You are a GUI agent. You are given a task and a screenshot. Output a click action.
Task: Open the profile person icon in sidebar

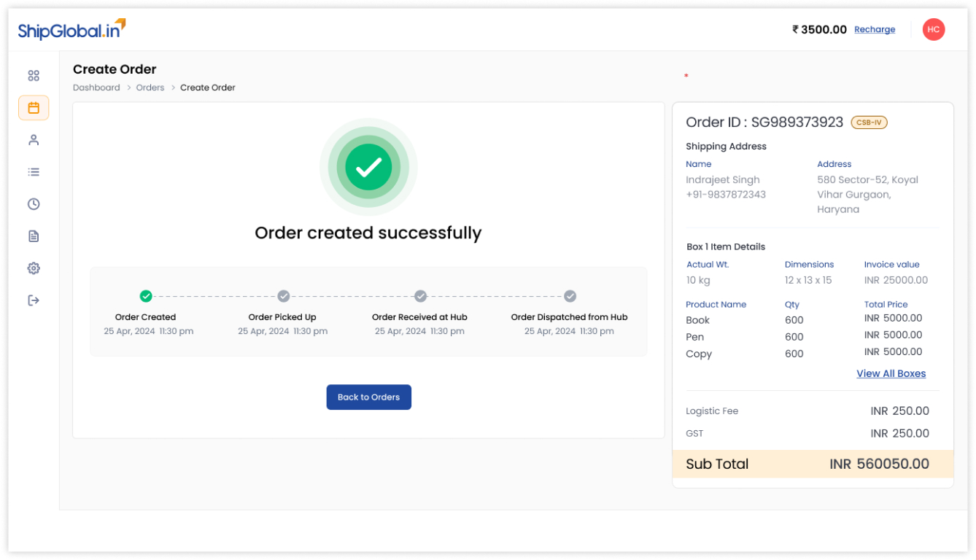tap(34, 139)
